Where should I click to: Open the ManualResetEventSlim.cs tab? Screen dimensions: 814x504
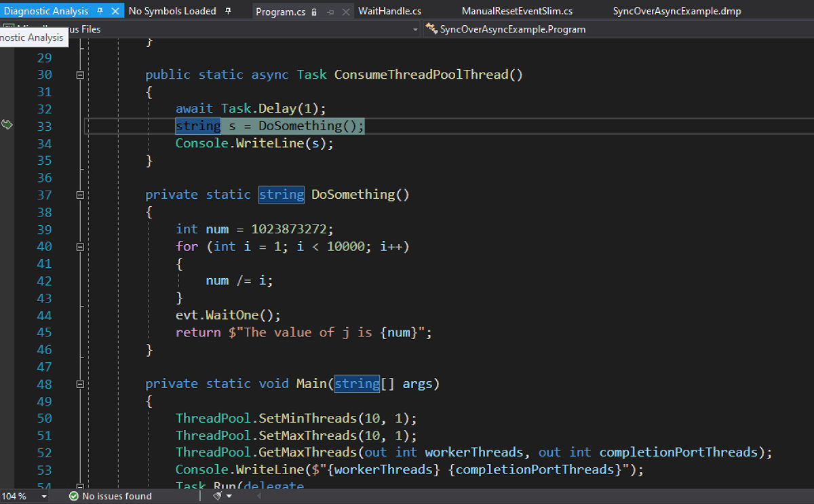[x=516, y=11]
